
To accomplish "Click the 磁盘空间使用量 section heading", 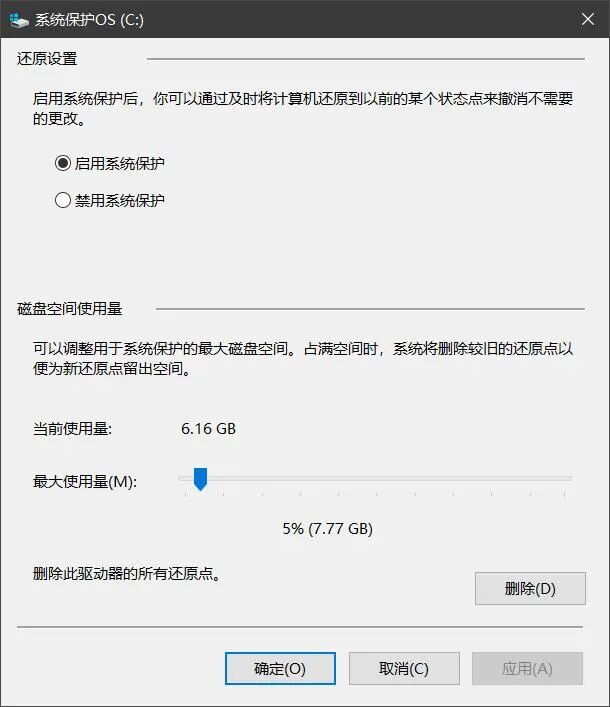I will [69, 309].
